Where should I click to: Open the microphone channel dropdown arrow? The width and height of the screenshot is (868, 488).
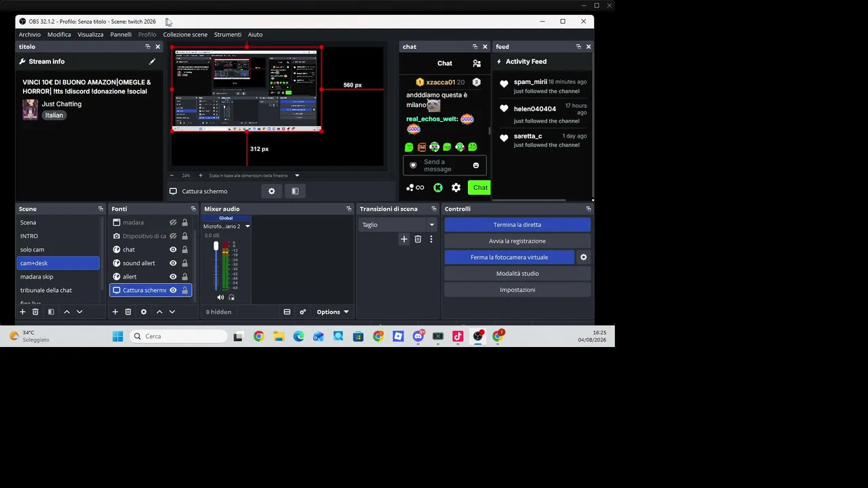(248, 226)
